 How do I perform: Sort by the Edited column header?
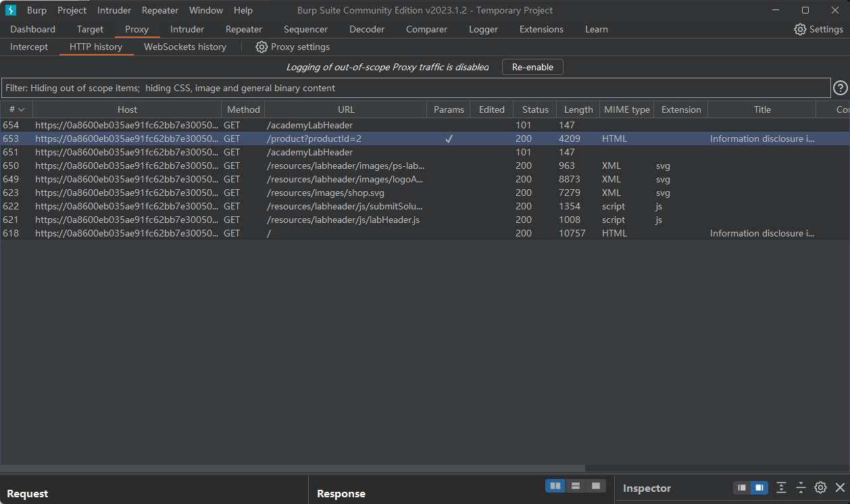(x=492, y=109)
